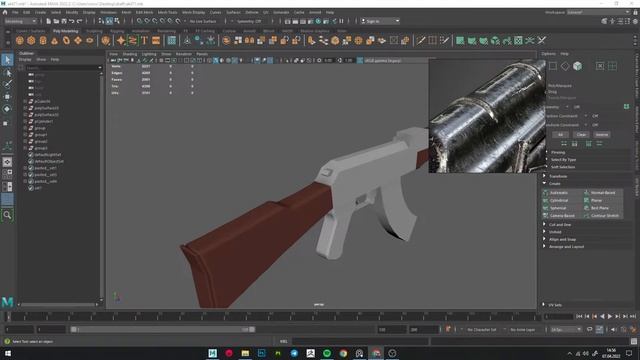Image resolution: width=640 pixels, height=360 pixels.
Task: Apply Cylindrical UV projection
Action: 558,200
